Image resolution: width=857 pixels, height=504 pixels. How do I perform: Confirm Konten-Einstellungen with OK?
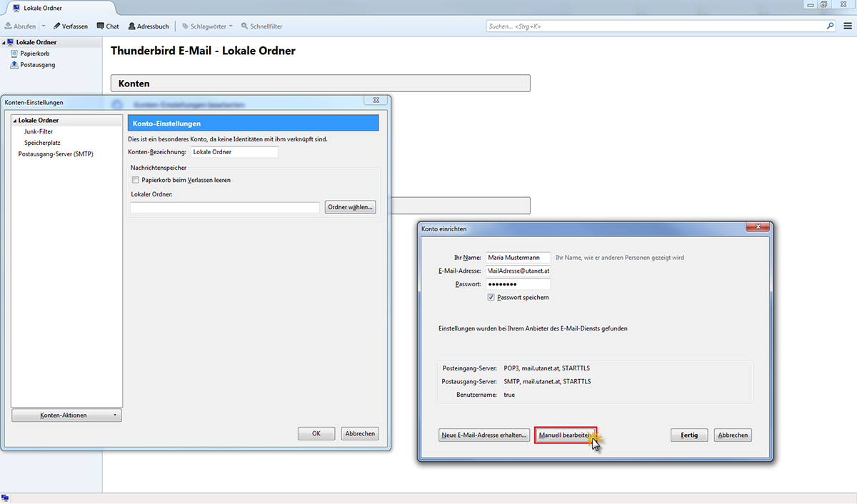pyautogui.click(x=317, y=433)
